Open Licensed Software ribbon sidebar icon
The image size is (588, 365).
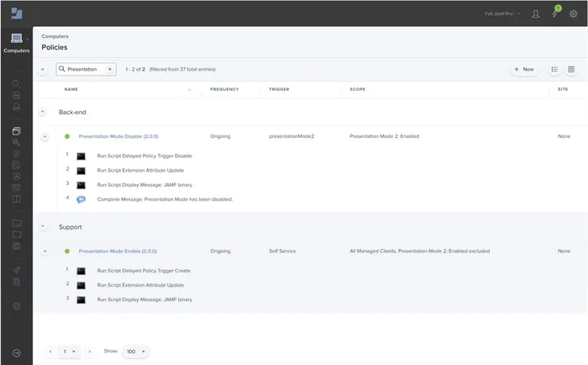pos(16,107)
